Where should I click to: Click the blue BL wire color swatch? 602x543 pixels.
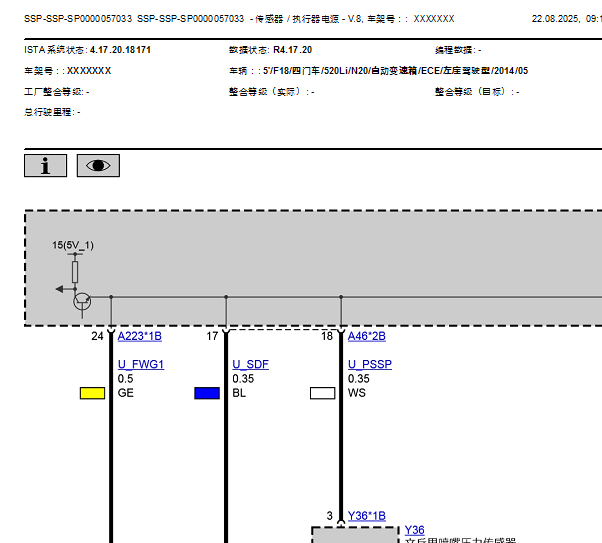[x=207, y=393]
